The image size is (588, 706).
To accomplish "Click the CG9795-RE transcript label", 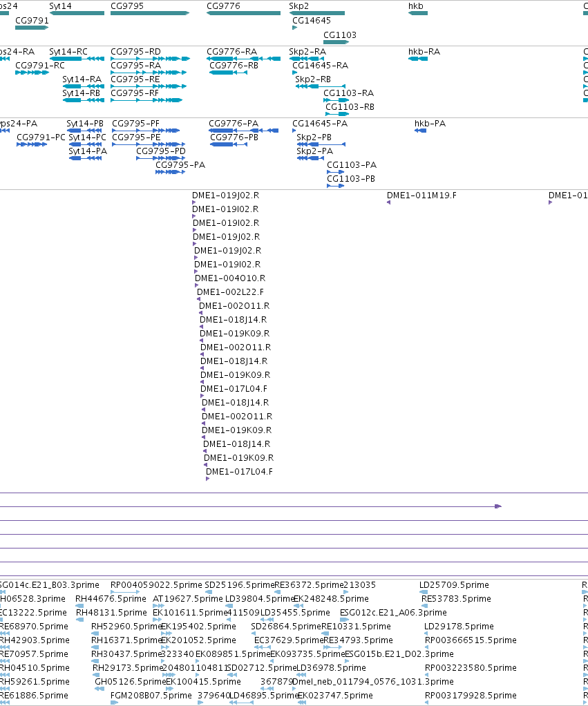I will [x=135, y=79].
